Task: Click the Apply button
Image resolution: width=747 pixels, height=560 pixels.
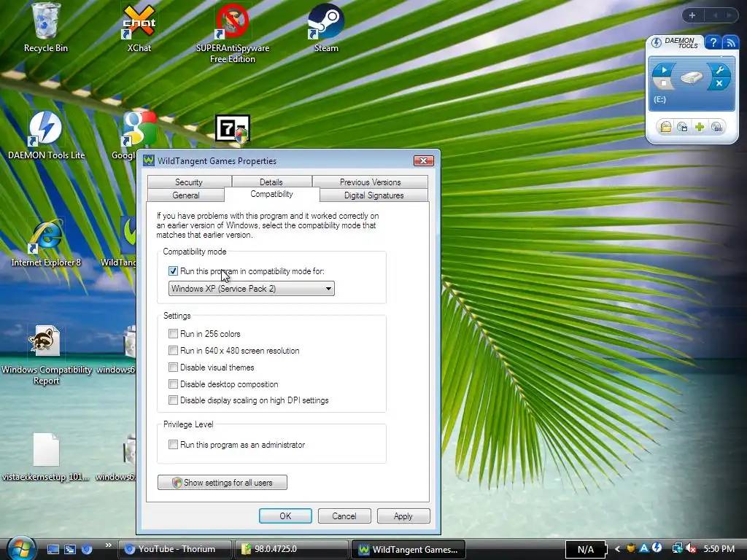Action: pyautogui.click(x=403, y=516)
